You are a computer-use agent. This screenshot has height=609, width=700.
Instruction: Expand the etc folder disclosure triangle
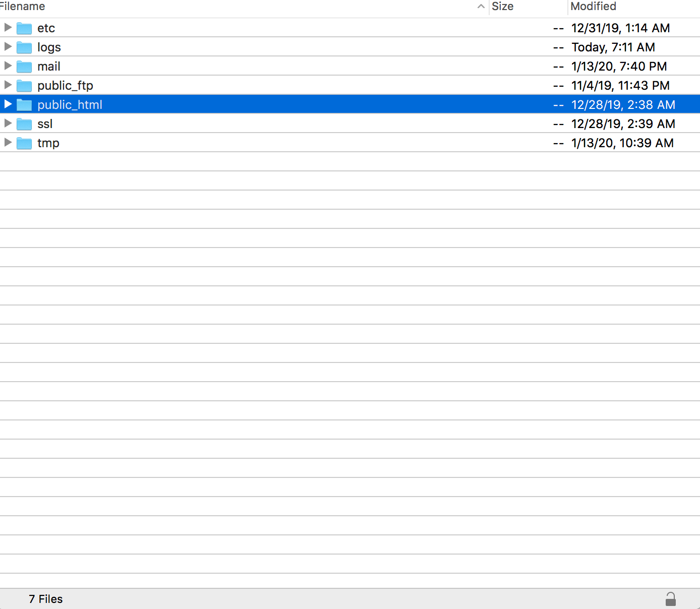(8, 27)
